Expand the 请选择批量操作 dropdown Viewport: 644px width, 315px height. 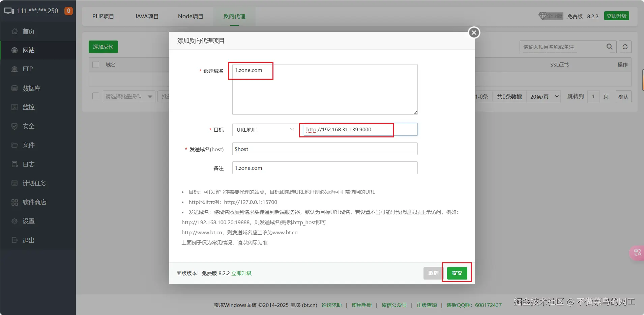[x=128, y=96]
